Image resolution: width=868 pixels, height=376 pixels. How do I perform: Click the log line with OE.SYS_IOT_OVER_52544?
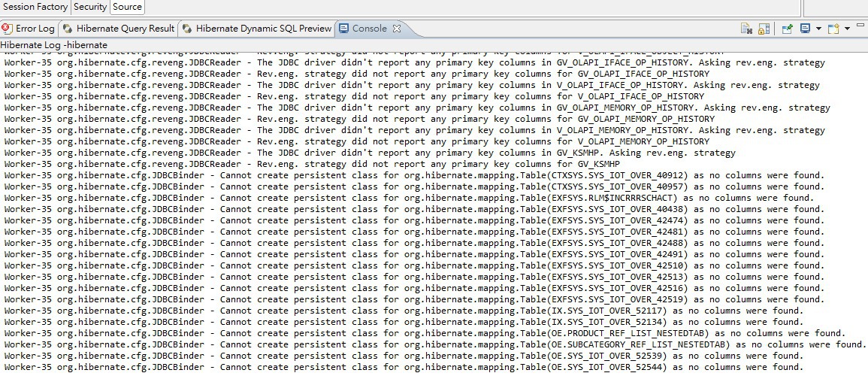pos(404,367)
